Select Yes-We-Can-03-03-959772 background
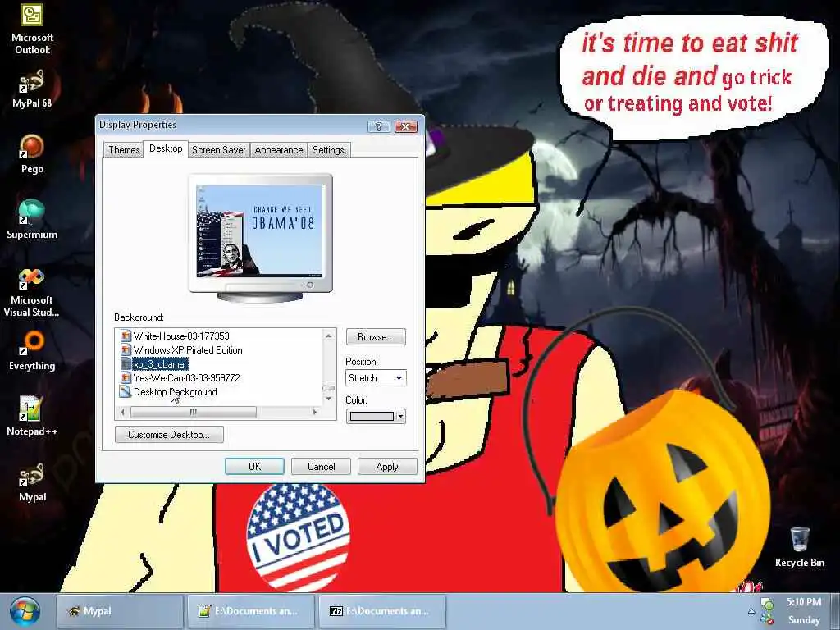 coord(186,377)
